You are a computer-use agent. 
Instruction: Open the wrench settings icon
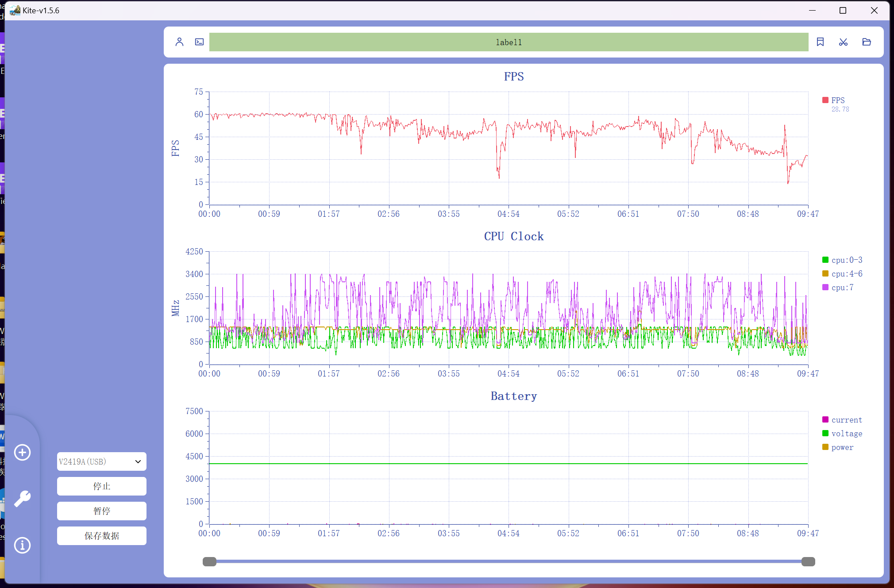click(x=23, y=499)
